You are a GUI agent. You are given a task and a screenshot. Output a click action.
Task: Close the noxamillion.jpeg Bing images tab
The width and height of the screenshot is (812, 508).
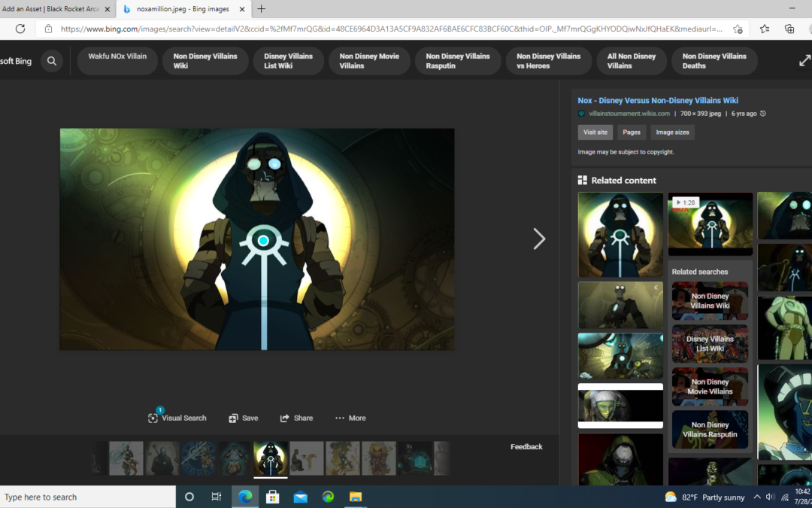click(242, 9)
